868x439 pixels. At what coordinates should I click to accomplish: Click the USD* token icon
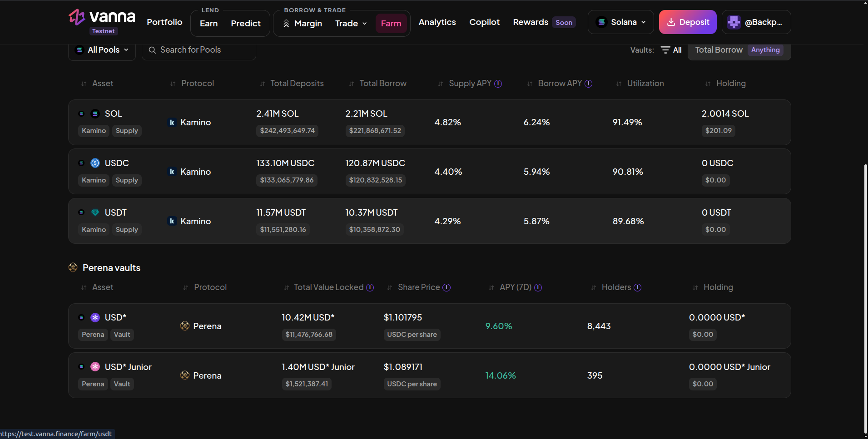pos(95,317)
